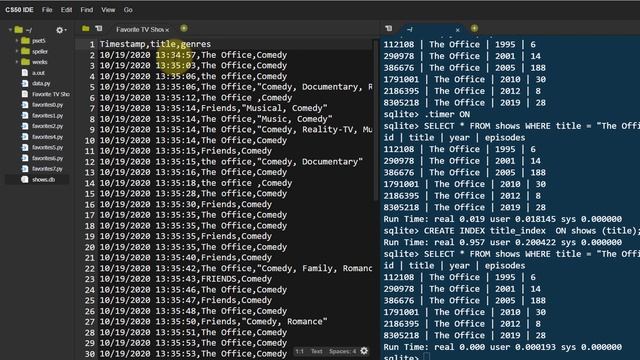
Task: Toggle file browser folder icon in editor pane
Action: click(85, 29)
